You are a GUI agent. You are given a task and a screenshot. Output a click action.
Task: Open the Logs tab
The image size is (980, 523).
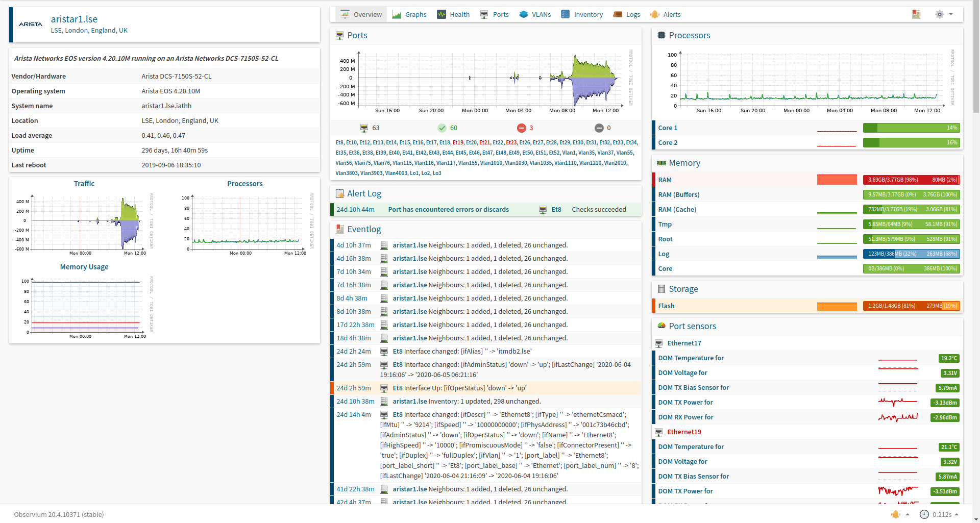[x=626, y=14]
